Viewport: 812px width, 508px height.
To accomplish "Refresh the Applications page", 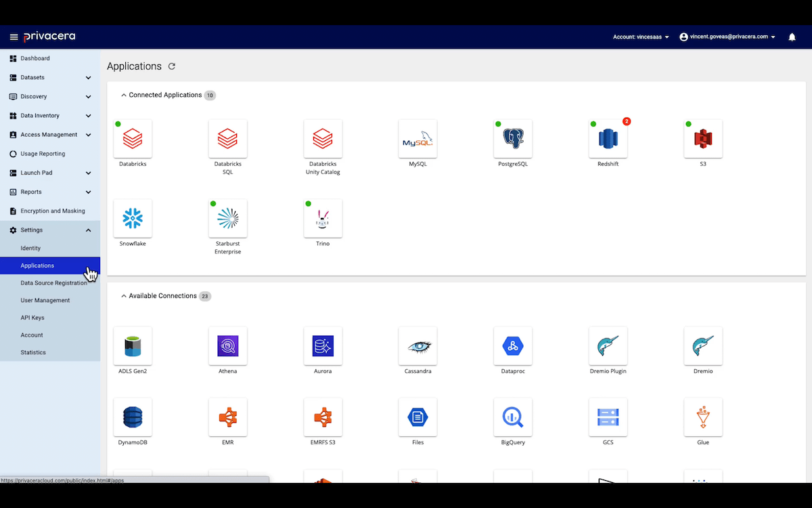I will click(172, 66).
